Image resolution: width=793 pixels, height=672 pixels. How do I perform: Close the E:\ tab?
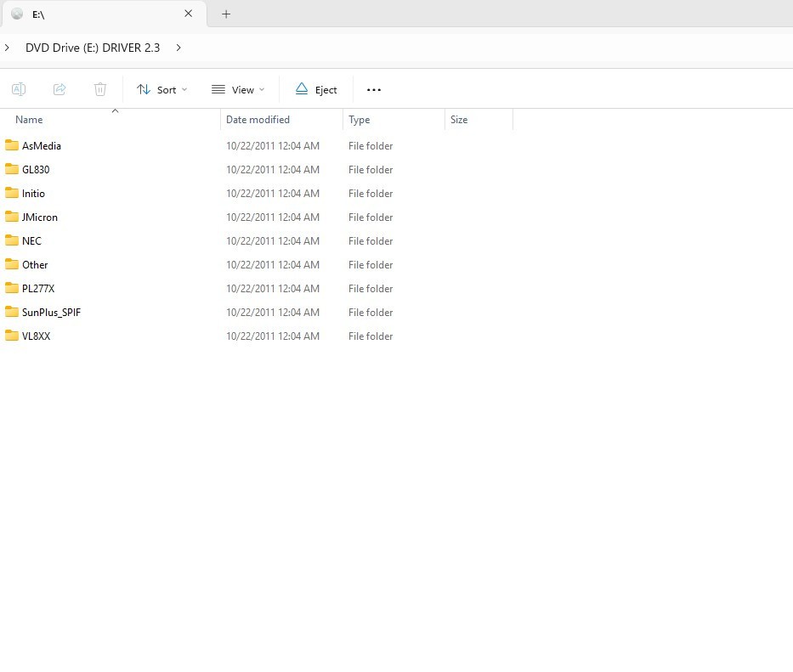tap(188, 14)
